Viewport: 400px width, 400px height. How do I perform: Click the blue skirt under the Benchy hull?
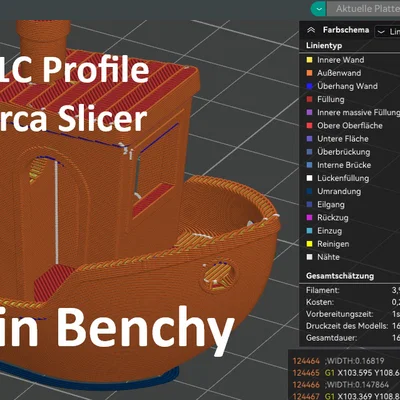point(90,377)
